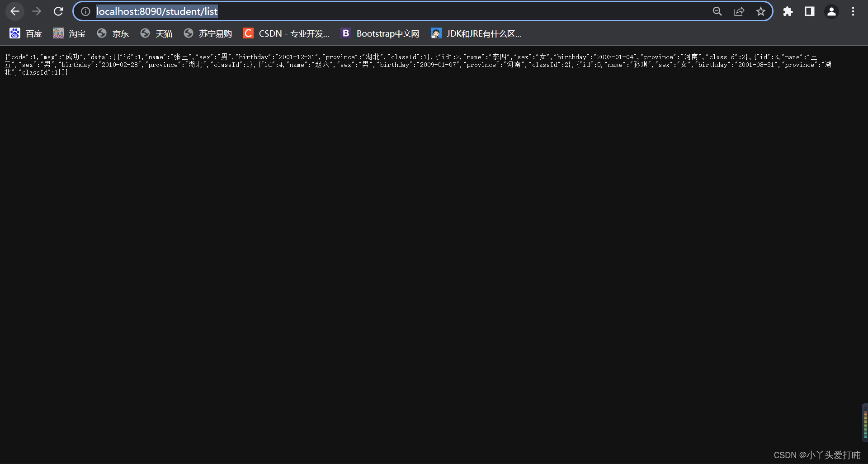This screenshot has width=868, height=464.
Task: Open the 天猫 bookmark
Action: [x=156, y=33]
